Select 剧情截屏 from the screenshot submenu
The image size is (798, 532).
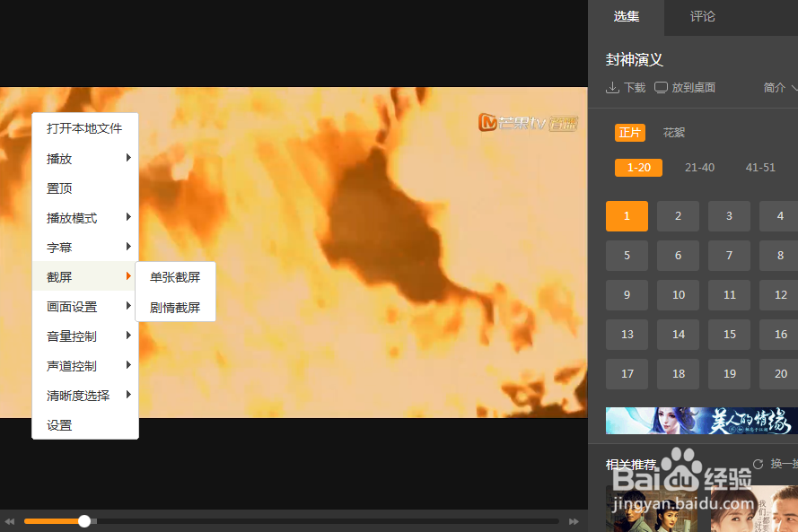pos(174,306)
